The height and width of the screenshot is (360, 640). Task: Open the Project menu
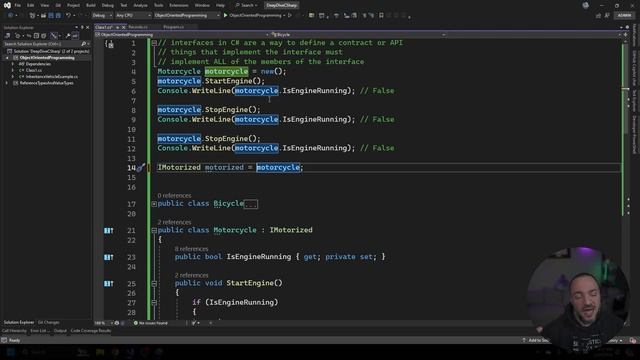click(73, 5)
